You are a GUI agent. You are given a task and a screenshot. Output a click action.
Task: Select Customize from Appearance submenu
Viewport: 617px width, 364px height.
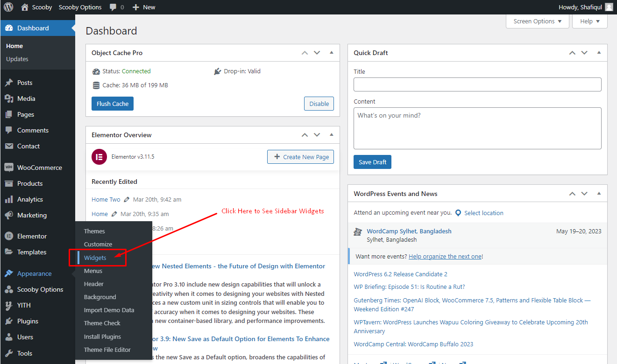pyautogui.click(x=98, y=244)
